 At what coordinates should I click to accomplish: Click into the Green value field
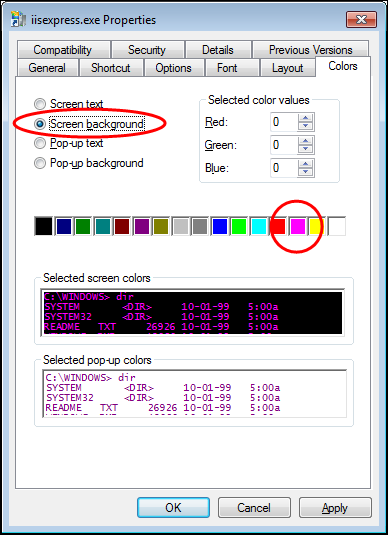point(284,145)
